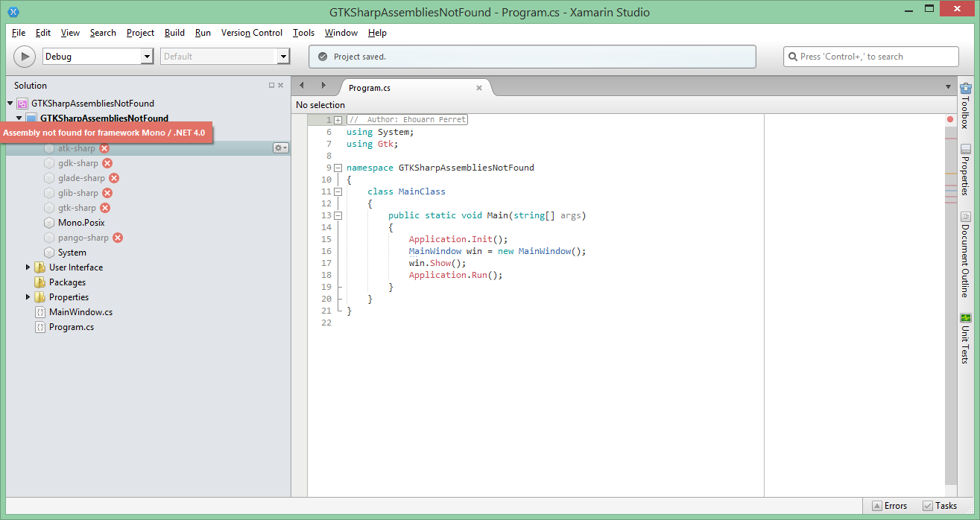980x520 pixels.
Task: Click the editor vertical scrollbar
Action: click(x=950, y=298)
